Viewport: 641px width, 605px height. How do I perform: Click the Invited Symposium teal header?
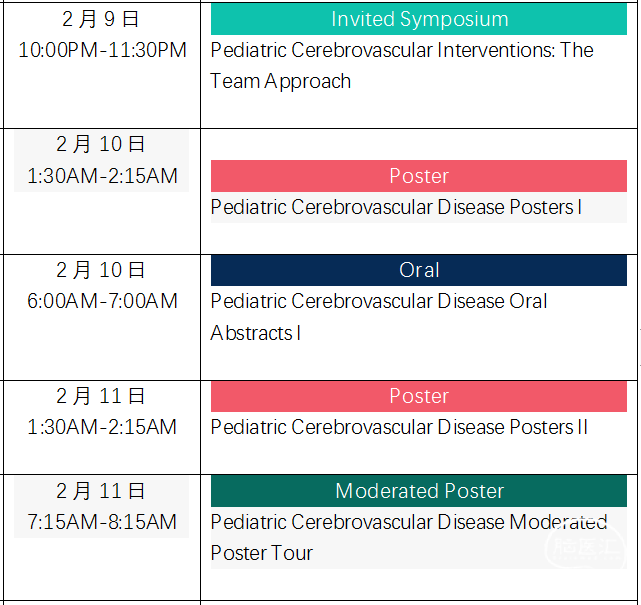coord(419,19)
